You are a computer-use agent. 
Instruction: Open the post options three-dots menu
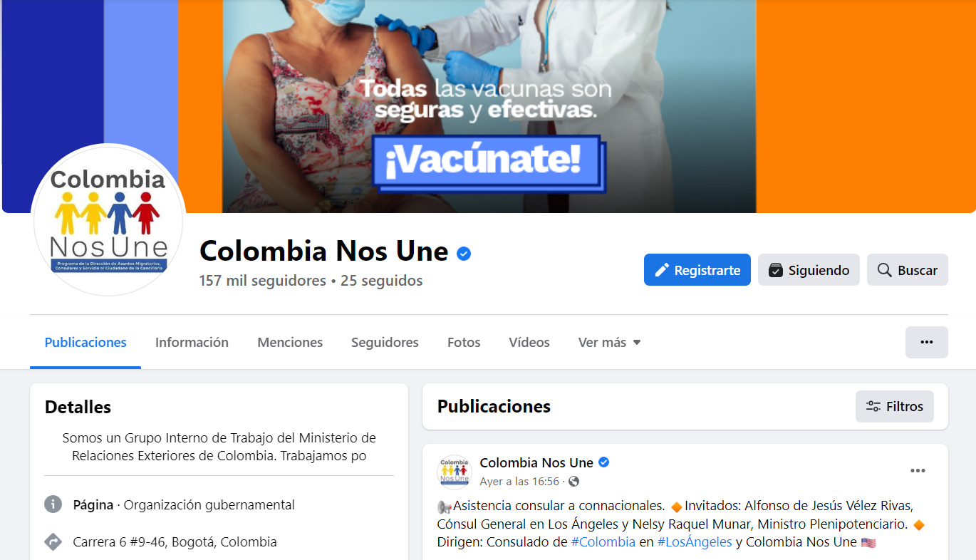[x=918, y=471]
